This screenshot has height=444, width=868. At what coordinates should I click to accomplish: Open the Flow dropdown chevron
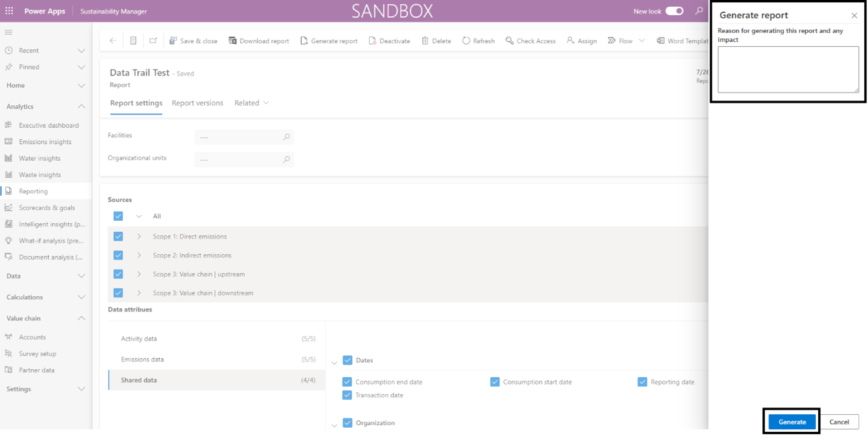(642, 41)
